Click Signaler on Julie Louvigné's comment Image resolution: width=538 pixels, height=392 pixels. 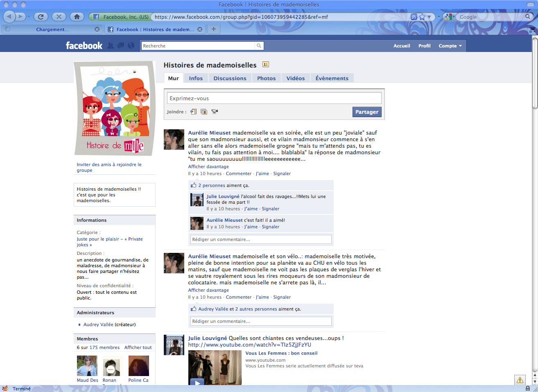(271, 209)
